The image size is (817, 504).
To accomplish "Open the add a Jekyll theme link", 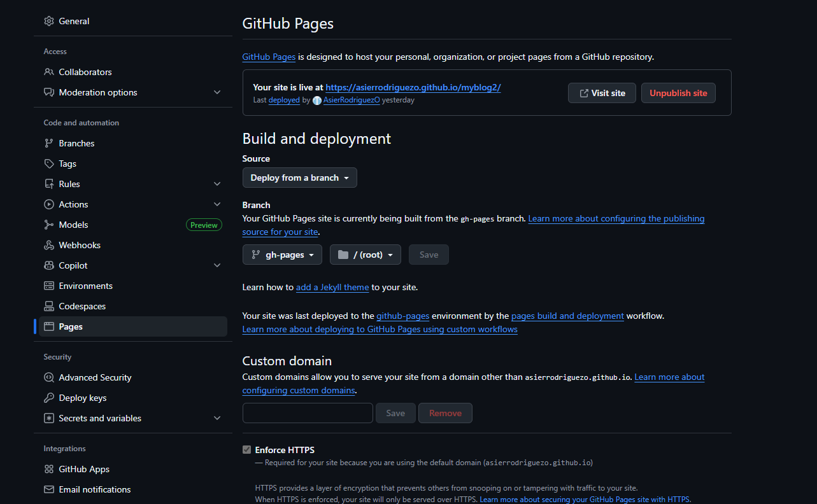I will tap(332, 287).
